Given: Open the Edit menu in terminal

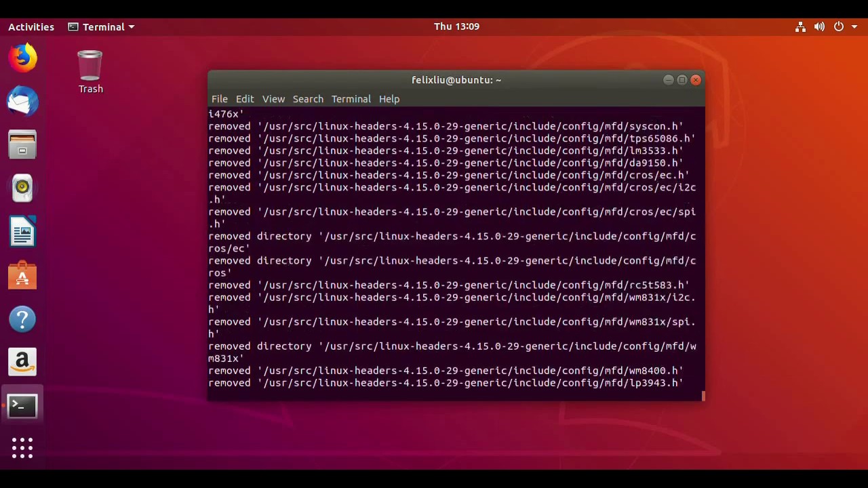Looking at the screenshot, I should click(245, 99).
